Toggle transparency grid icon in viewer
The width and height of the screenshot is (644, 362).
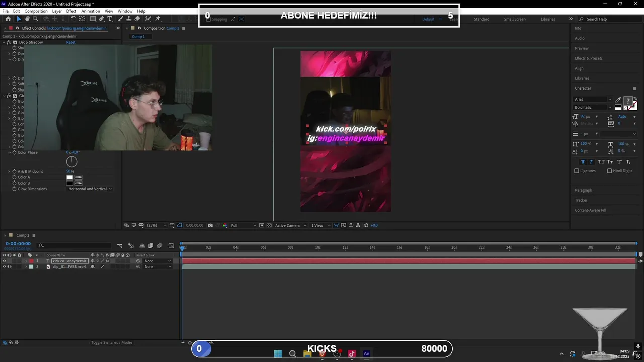268,225
